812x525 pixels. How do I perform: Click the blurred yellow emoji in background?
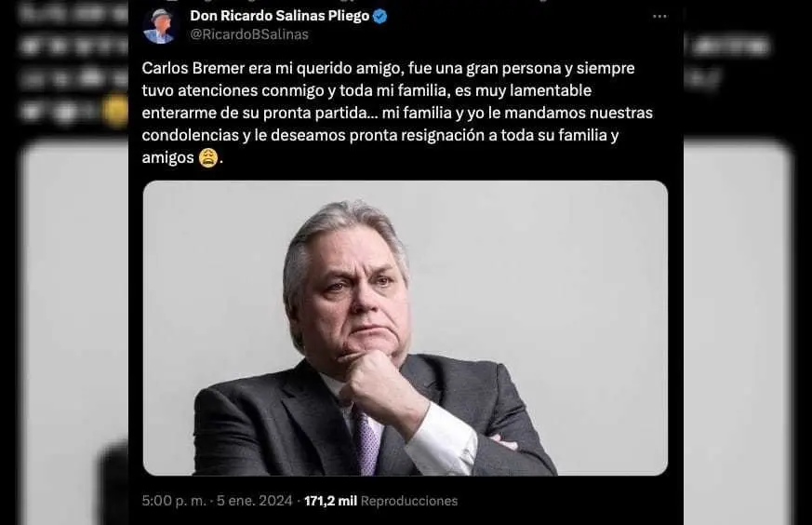115,113
